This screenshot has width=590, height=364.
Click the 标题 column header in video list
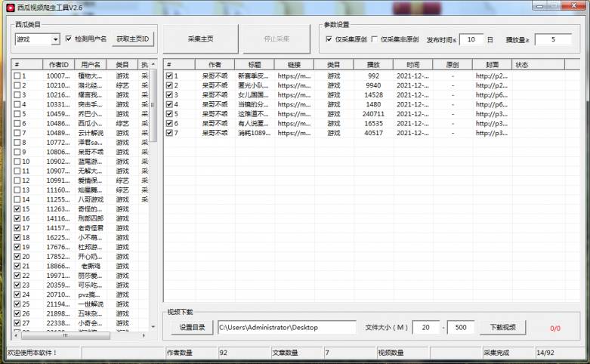pos(255,65)
